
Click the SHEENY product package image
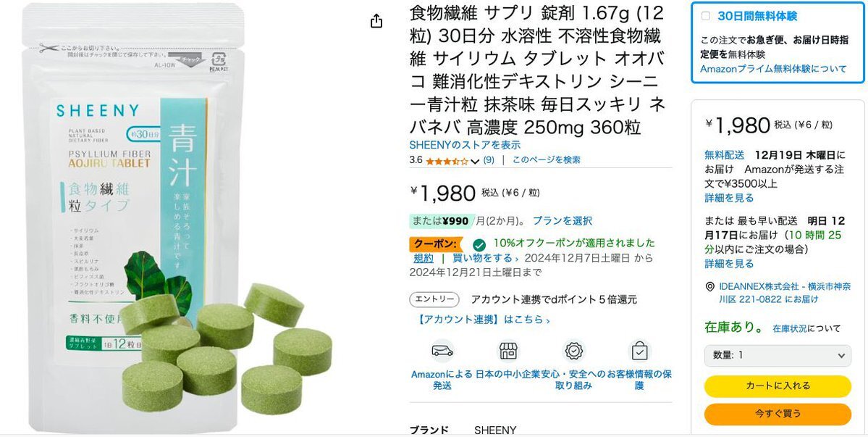[133, 217]
